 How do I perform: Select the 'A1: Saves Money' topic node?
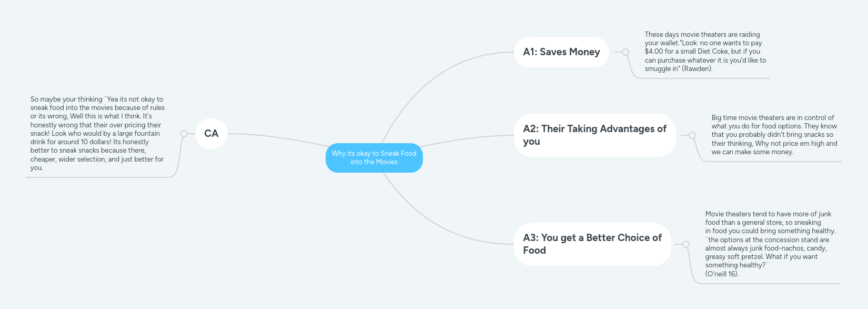(561, 52)
